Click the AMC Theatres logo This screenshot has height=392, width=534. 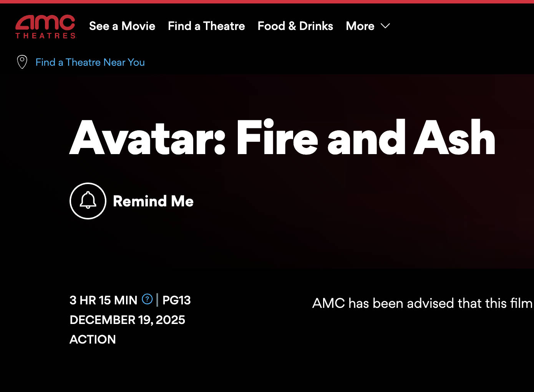click(x=45, y=23)
